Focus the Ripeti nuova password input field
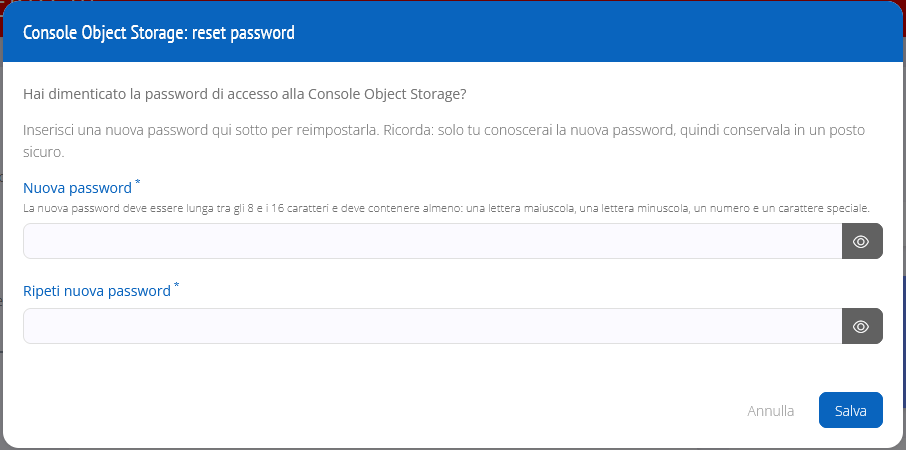 pyautogui.click(x=432, y=326)
